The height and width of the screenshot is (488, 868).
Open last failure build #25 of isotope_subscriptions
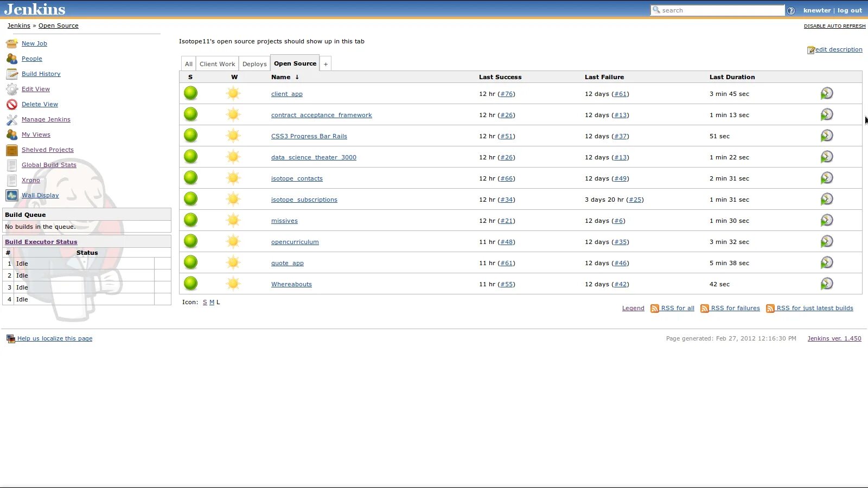coord(635,200)
